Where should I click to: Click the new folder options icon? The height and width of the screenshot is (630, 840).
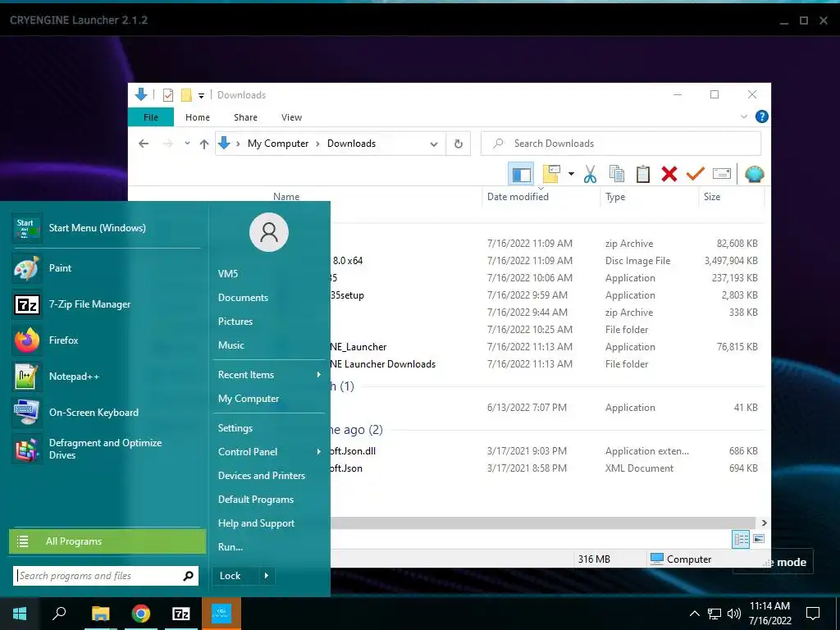[x=551, y=174]
